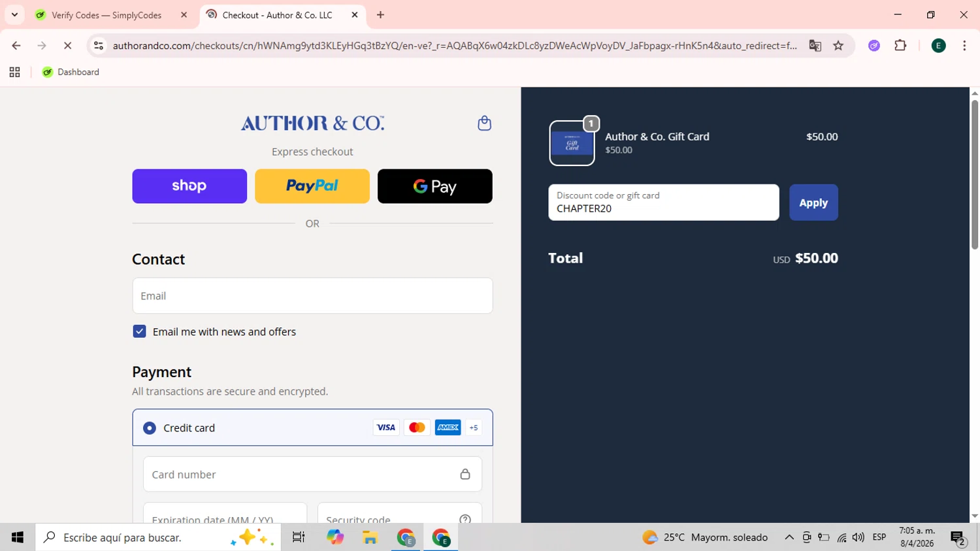The width and height of the screenshot is (980, 551).
Task: Click the ESP language indicator
Action: click(x=879, y=537)
